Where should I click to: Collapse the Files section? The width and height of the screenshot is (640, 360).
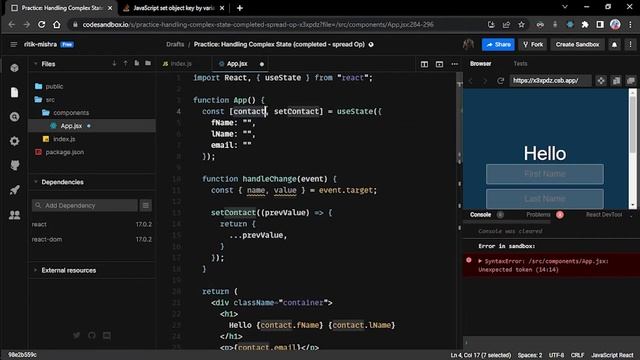(36, 64)
